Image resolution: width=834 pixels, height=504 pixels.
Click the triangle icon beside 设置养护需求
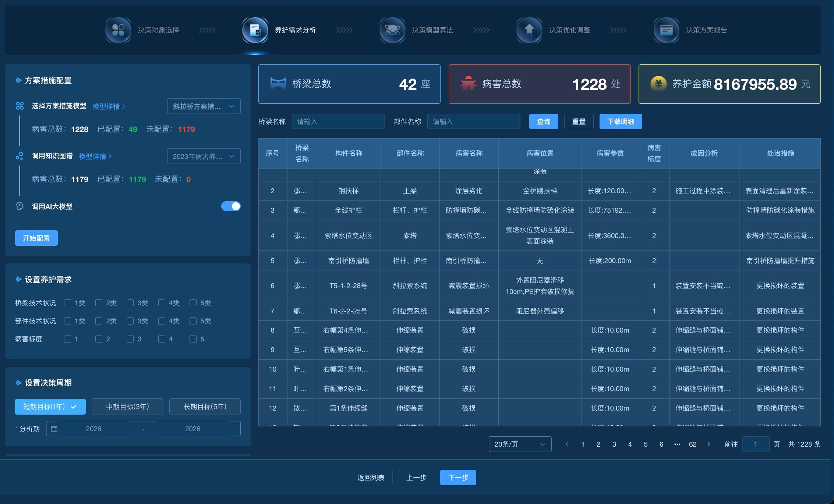coord(19,279)
